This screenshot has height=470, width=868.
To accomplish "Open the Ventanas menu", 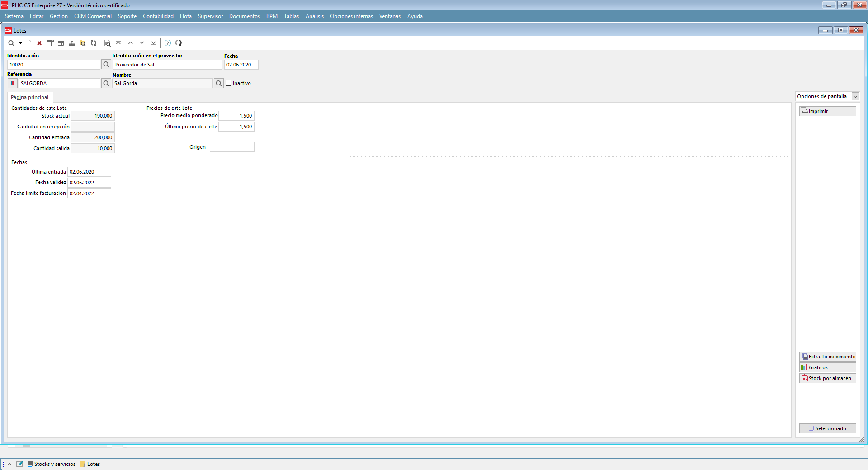I will (390, 16).
